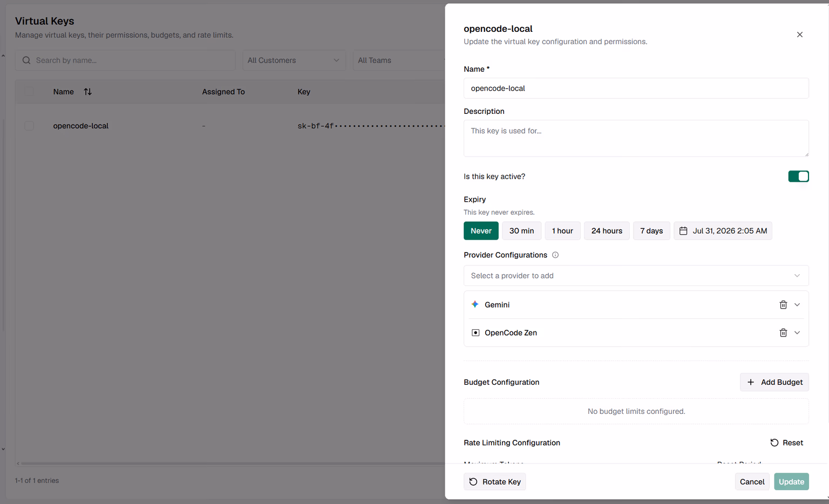Set expiry to Never
Screen dimensions: 829x504
pyautogui.click(x=481, y=231)
